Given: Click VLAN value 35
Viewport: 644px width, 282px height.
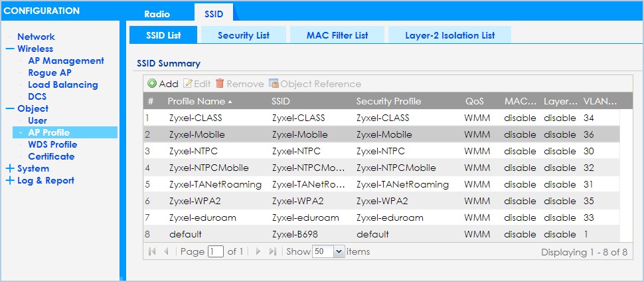Looking at the screenshot, I should pos(588,202).
